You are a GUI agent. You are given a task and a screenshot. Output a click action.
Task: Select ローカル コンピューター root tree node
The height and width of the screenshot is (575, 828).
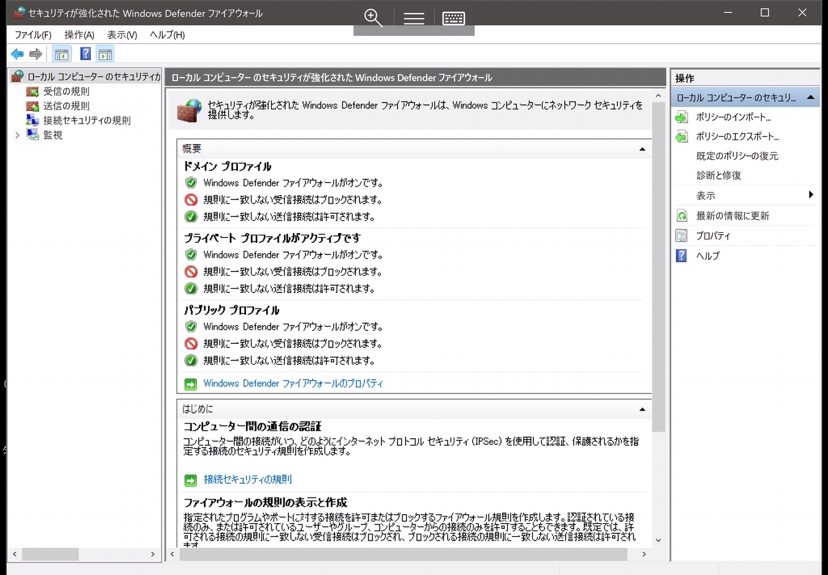click(x=93, y=77)
